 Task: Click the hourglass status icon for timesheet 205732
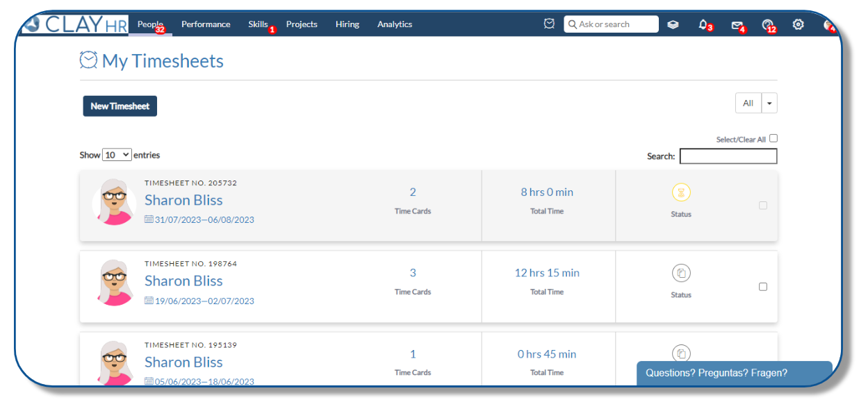681,192
